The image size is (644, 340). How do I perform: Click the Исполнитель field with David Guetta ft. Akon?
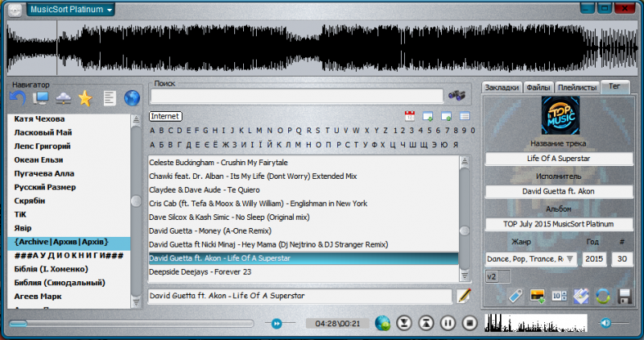point(559,192)
